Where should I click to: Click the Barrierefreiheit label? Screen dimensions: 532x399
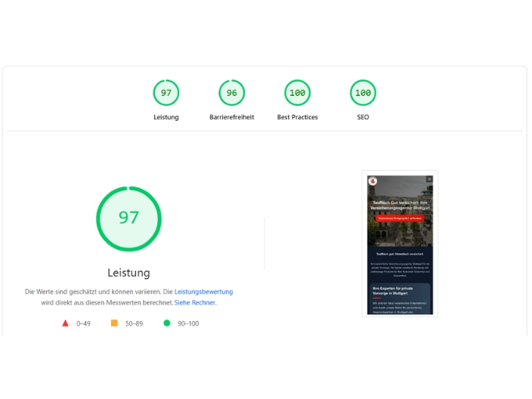coord(232,117)
